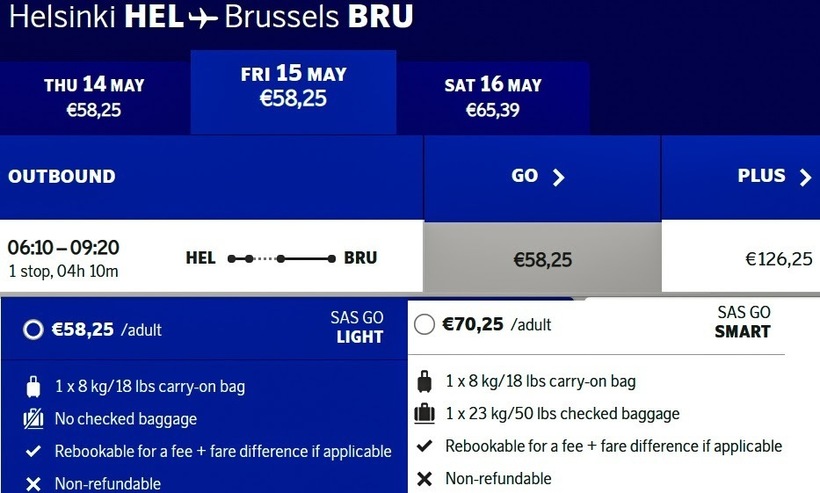Click the HEL to BRU route stop diagram
This screenshot has height=493, width=820.
pyautogui.click(x=281, y=258)
